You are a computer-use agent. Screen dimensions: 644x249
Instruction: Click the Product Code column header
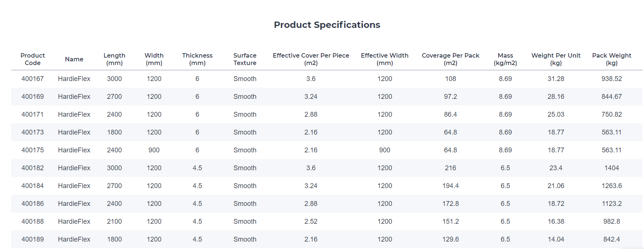(33, 59)
